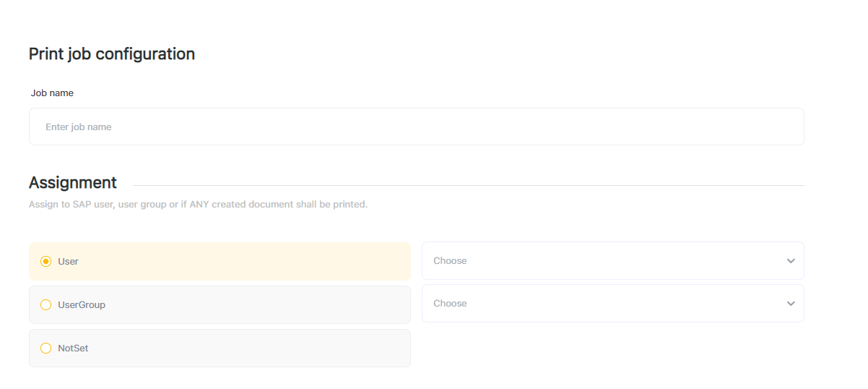This screenshot has width=868, height=389.
Task: Open the Choose dropdown beside User
Action: [599, 260]
